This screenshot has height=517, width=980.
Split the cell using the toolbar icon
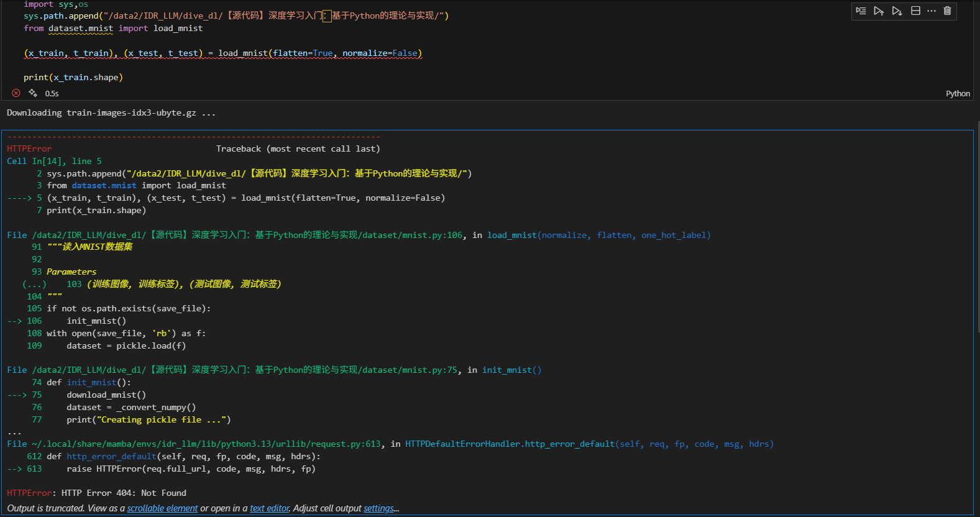pos(915,11)
